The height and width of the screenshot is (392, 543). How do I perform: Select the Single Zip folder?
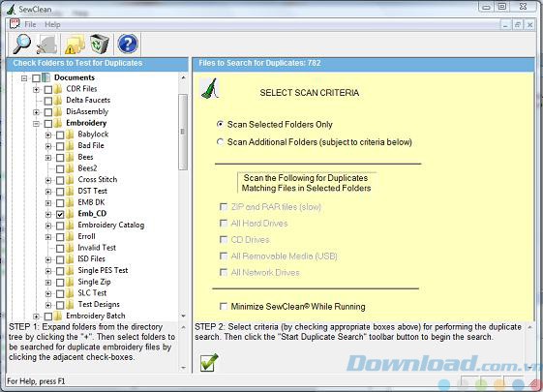[x=94, y=282]
